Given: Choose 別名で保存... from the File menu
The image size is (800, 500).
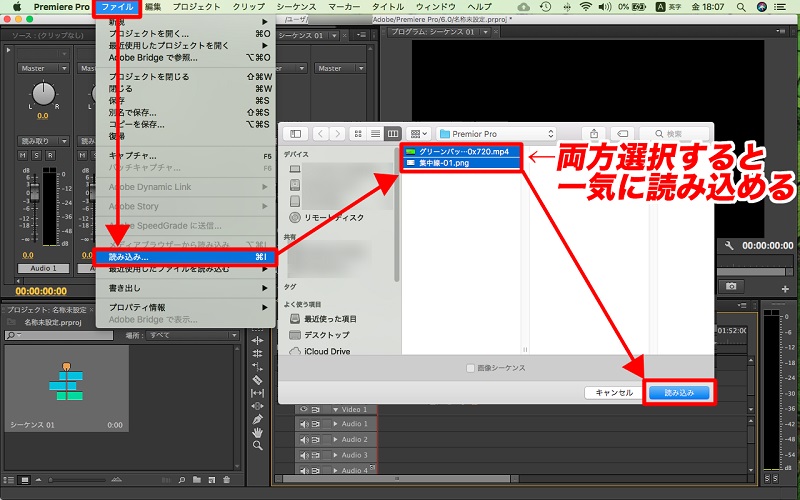Looking at the screenshot, I should coord(186,112).
